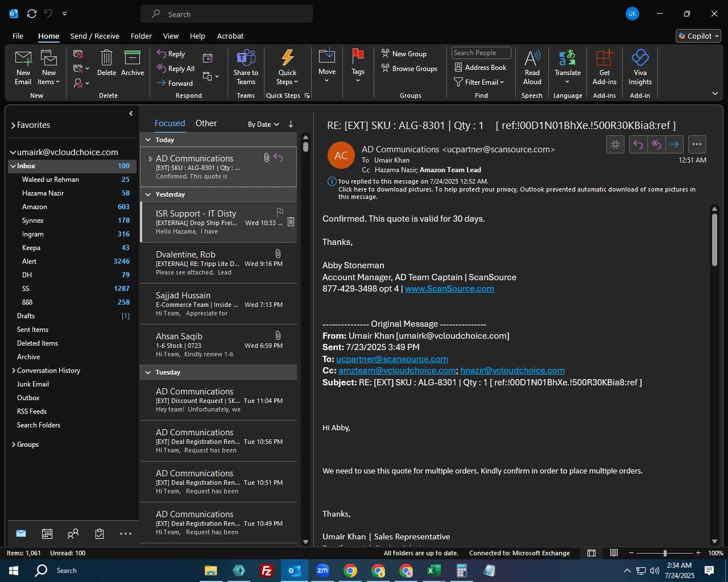Flag the ISR Support - IT Disty email
The height and width of the screenshot is (582, 728).
280,212
